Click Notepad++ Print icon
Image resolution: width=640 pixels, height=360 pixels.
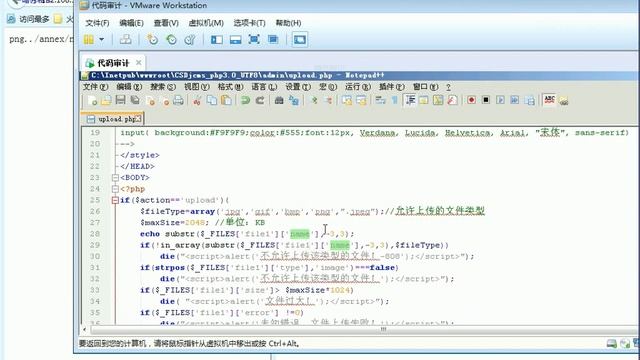pyautogui.click(x=178, y=100)
